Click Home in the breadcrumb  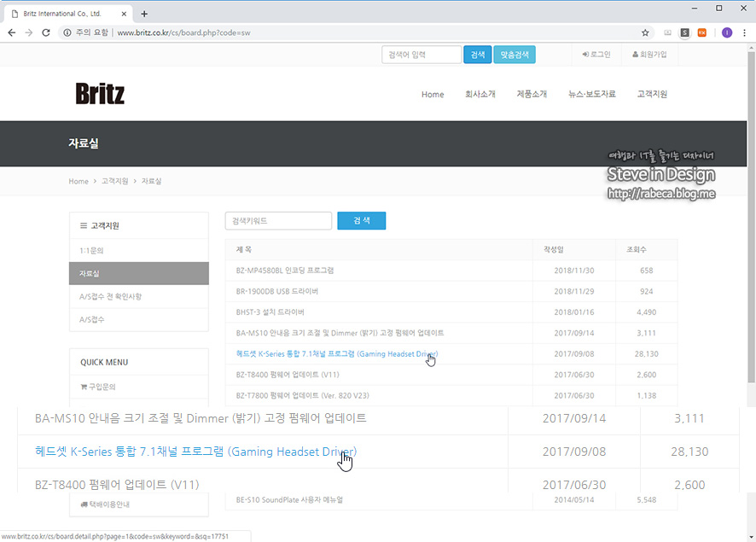79,181
